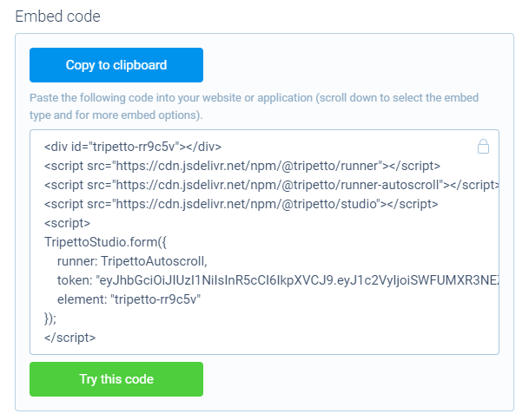Click the closing }); line
Viewport: 529px width, 420px height.
coord(50,318)
